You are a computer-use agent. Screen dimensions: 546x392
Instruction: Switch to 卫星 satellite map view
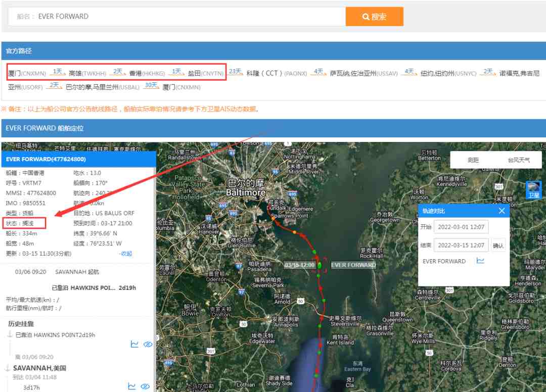pos(533,190)
